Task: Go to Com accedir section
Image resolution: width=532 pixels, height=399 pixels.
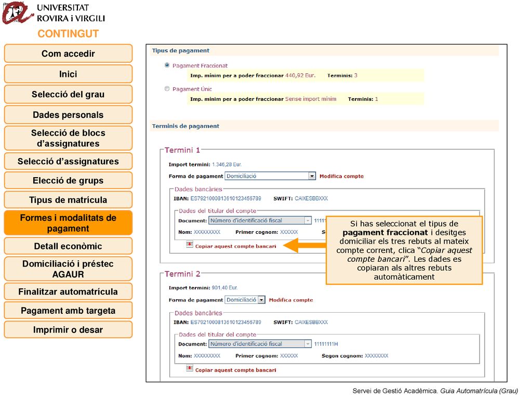Action: [x=68, y=54]
